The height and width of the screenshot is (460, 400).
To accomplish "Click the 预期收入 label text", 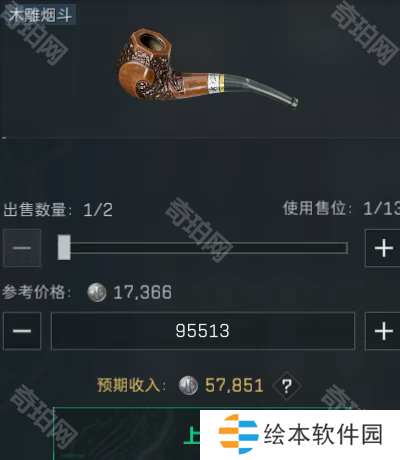I will [131, 385].
